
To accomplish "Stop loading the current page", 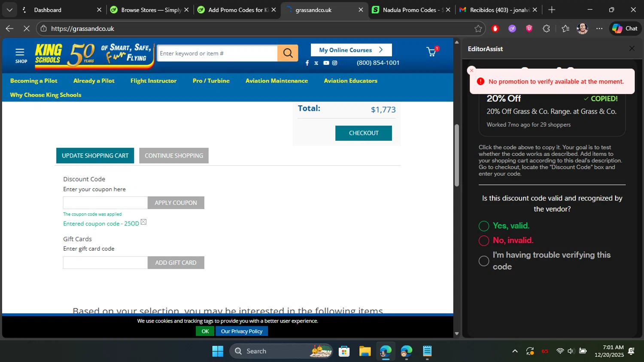I will 26,28.
